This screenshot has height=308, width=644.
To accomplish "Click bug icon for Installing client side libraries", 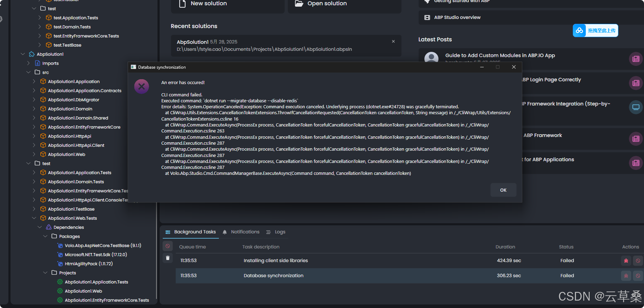I will pyautogui.click(x=626, y=261).
